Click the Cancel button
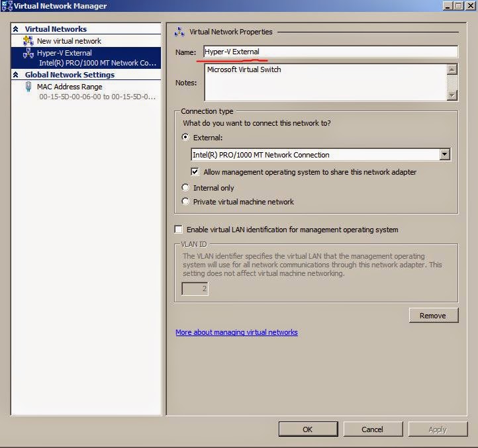 click(373, 429)
